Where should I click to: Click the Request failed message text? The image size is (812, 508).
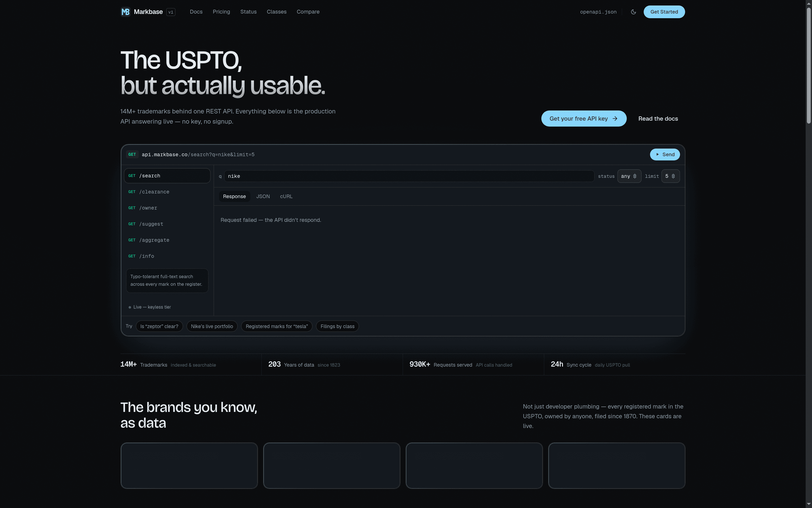271,220
